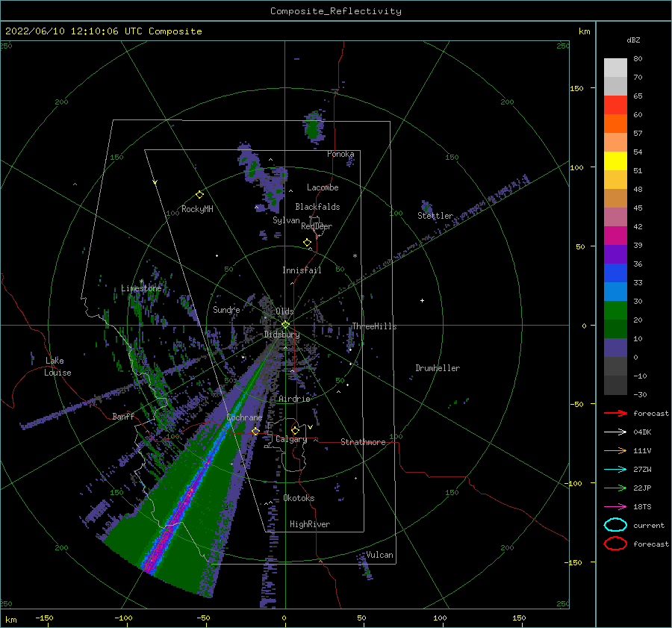The height and width of the screenshot is (628, 672).
Task: Click the Sylvan label
Action: [286, 220]
